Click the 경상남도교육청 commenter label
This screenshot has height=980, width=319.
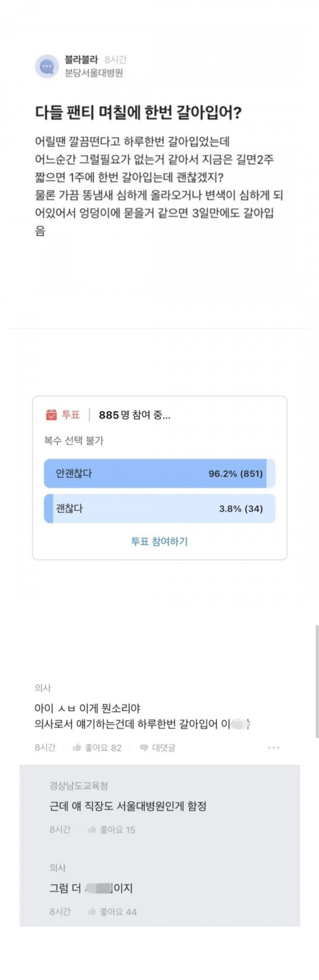click(79, 785)
